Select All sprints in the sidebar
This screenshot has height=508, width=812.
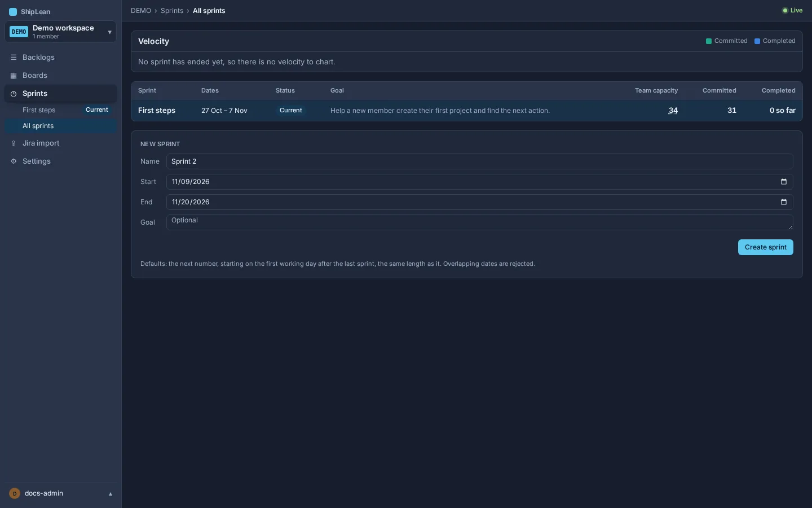(61, 126)
